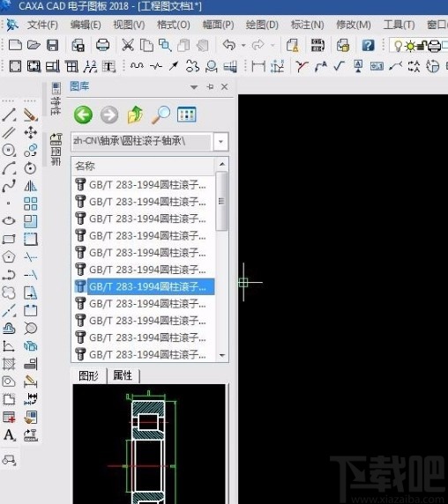Viewport: 448px width, 504px height.
Task: Select the Arc drawing tool
Action: 9,168
